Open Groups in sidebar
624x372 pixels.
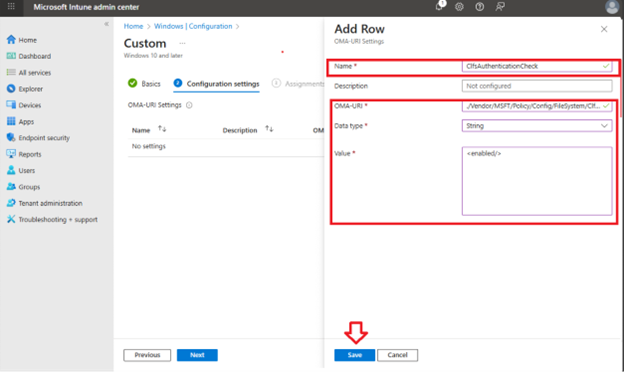tap(23, 187)
